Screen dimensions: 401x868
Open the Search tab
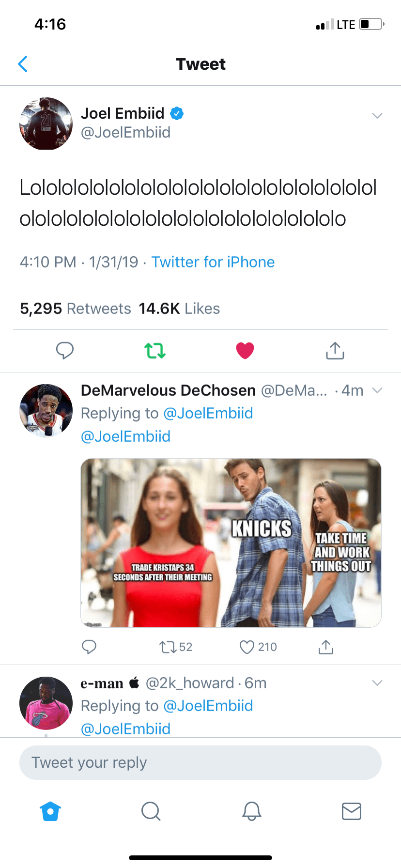pyautogui.click(x=151, y=811)
